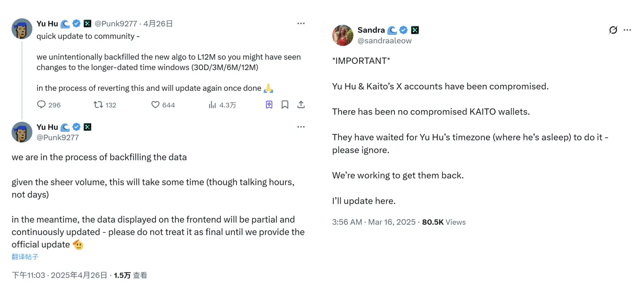Open the more menu on Sandra's post

click(627, 30)
